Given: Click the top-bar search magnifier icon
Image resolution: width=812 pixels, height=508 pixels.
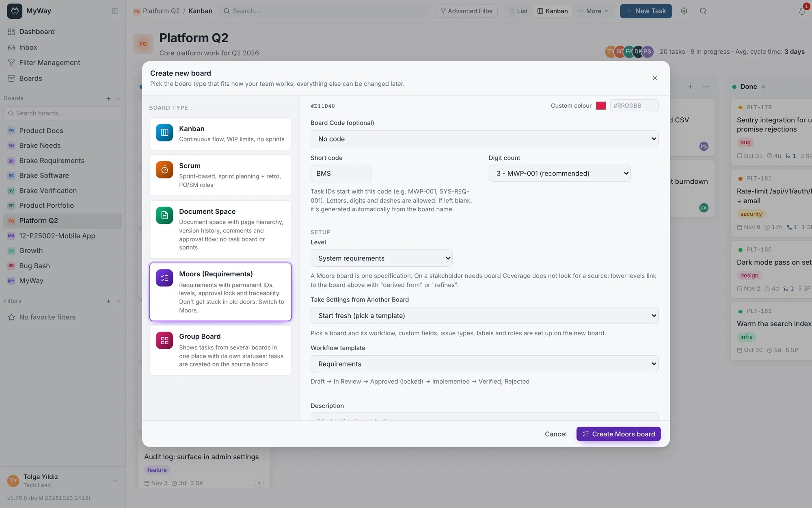Looking at the screenshot, I should coord(703,11).
